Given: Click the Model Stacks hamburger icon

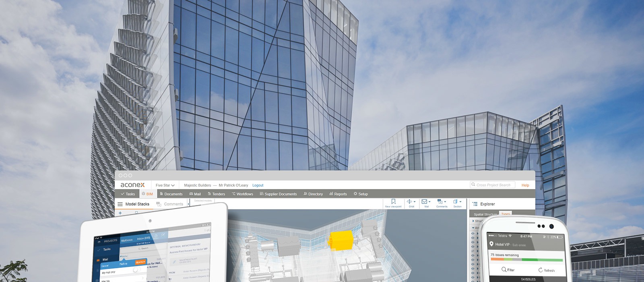Looking at the screenshot, I should pyautogui.click(x=120, y=204).
